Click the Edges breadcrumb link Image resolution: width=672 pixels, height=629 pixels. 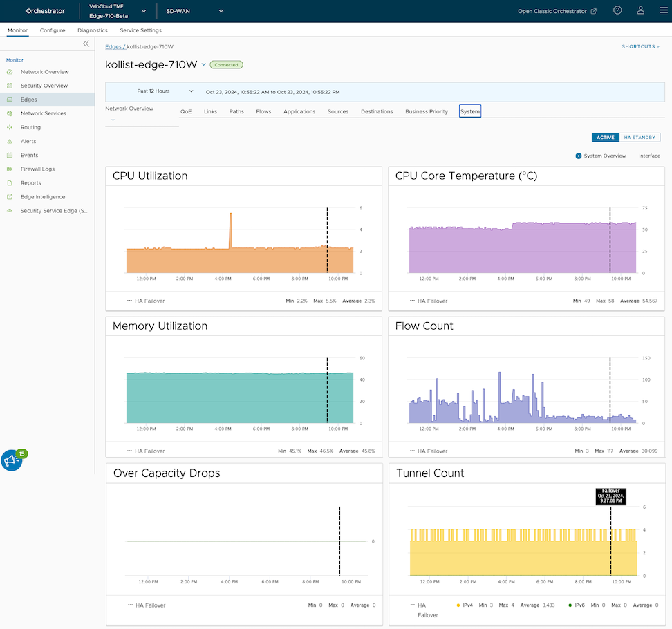click(x=113, y=46)
